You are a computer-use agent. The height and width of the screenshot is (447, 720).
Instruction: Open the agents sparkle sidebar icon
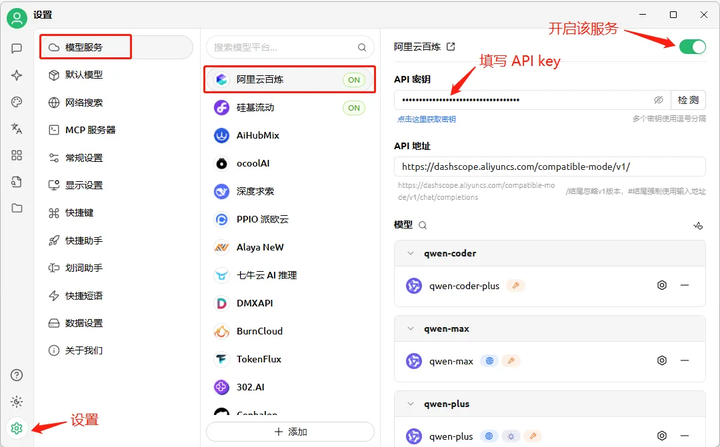tap(17, 75)
